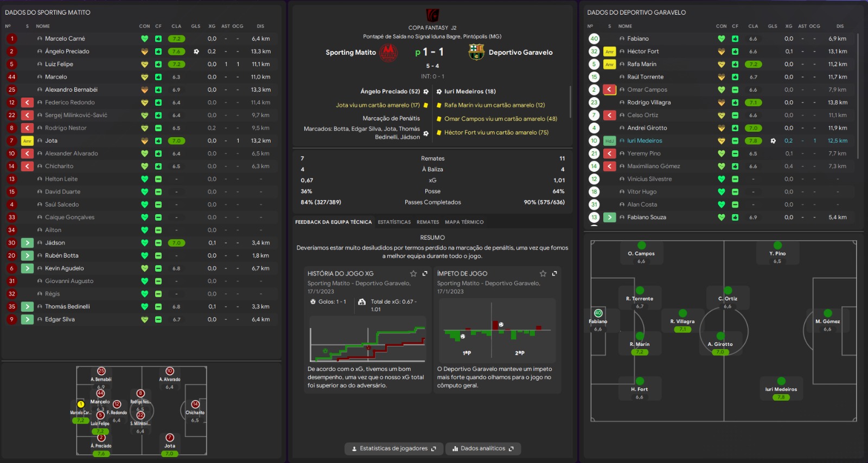Click the Sporting Matito club crest
This screenshot has height=463, width=868.
[x=388, y=53]
